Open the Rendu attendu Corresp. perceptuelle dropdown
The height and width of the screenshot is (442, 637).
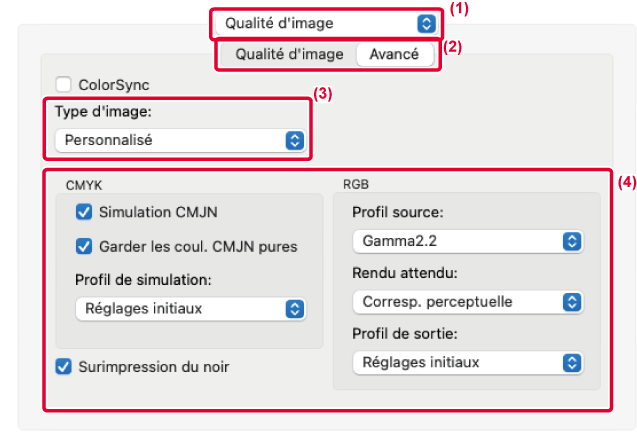pos(468,302)
